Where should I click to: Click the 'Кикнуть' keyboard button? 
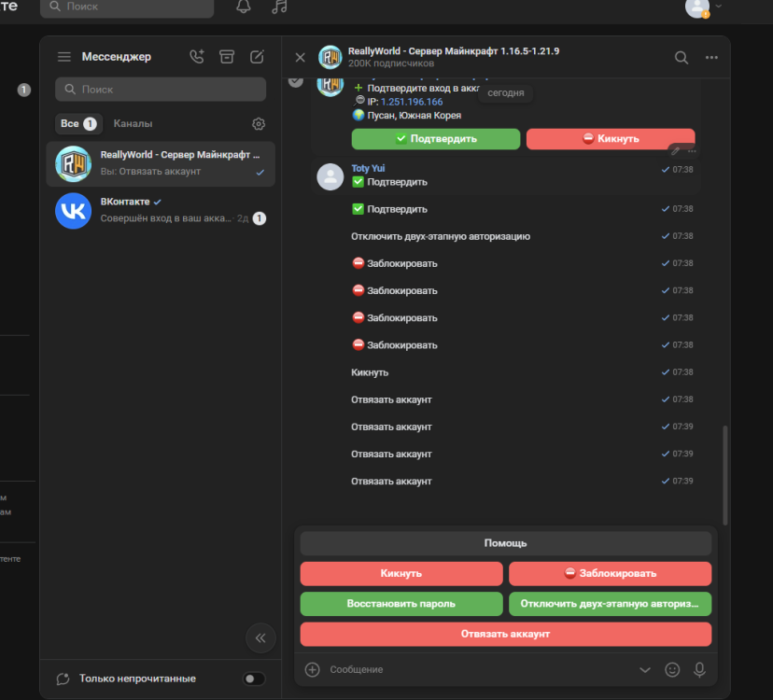click(x=401, y=573)
